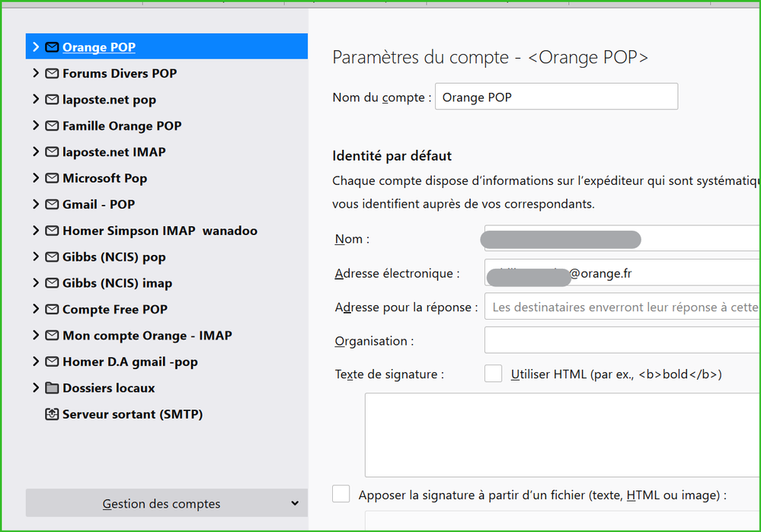Click the envelope icon beside Homer Simpson IMAP wanadoo
Screen dimensions: 761x532
52,231
